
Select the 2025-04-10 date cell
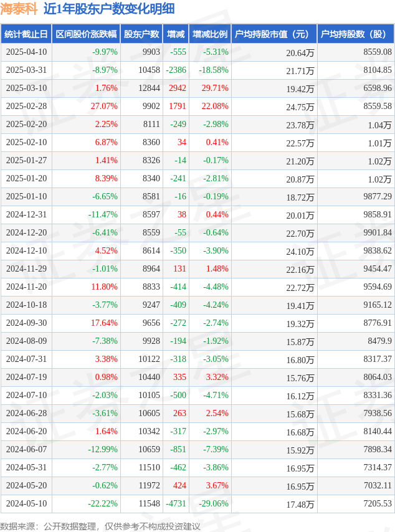tap(26, 52)
